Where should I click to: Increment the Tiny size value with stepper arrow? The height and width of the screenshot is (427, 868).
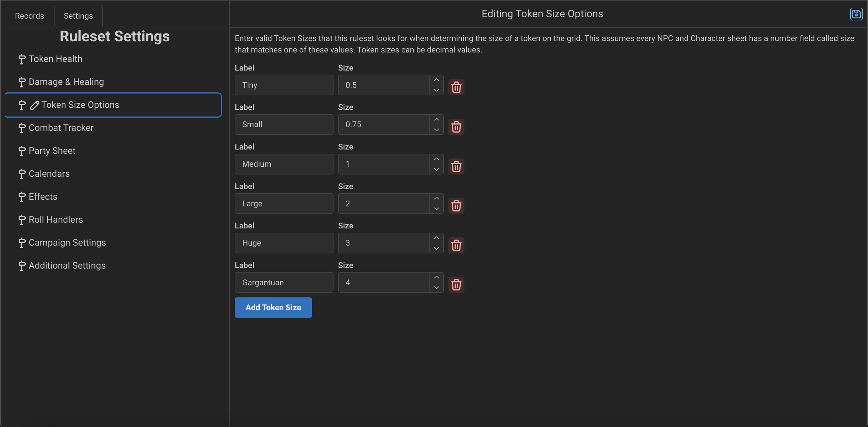[x=436, y=80]
